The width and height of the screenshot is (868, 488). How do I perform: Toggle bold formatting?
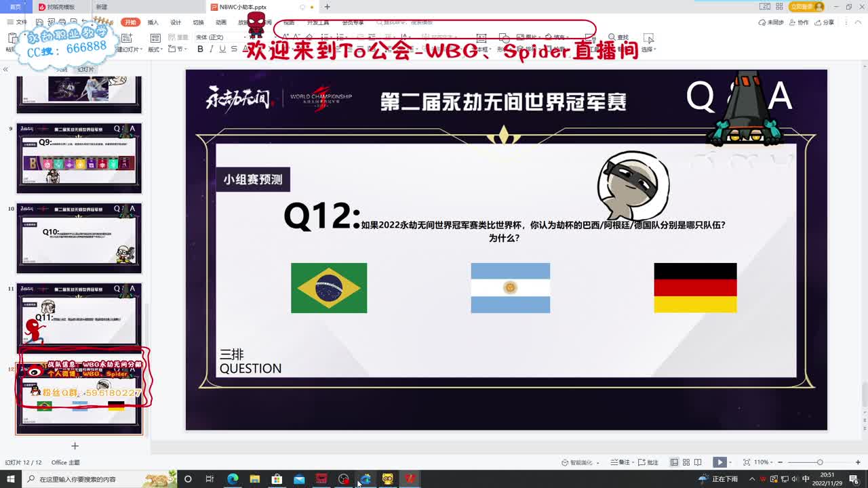[x=199, y=49]
